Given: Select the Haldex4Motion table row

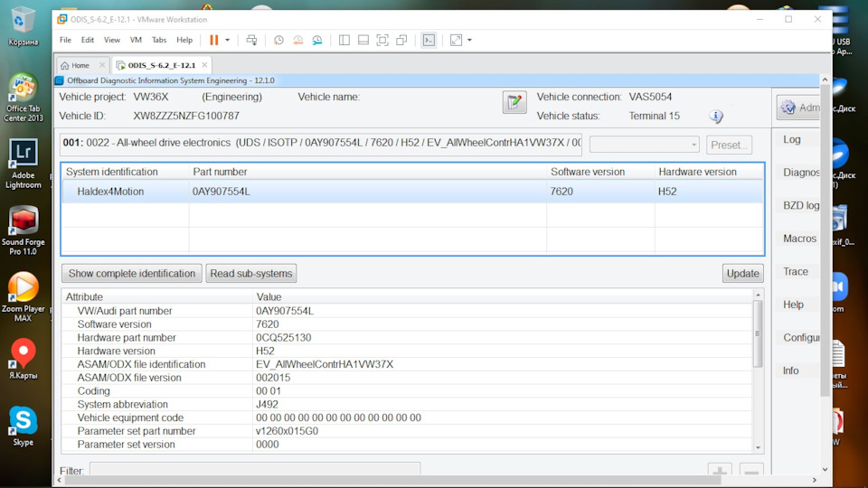Looking at the screenshot, I should pos(412,192).
